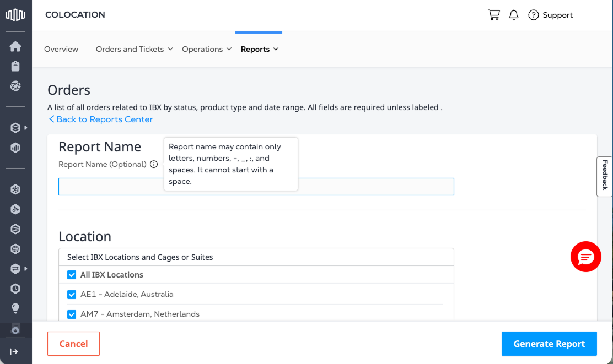Screen dimensions: 613x364
Task: Open the shopping cart
Action: tap(494, 15)
